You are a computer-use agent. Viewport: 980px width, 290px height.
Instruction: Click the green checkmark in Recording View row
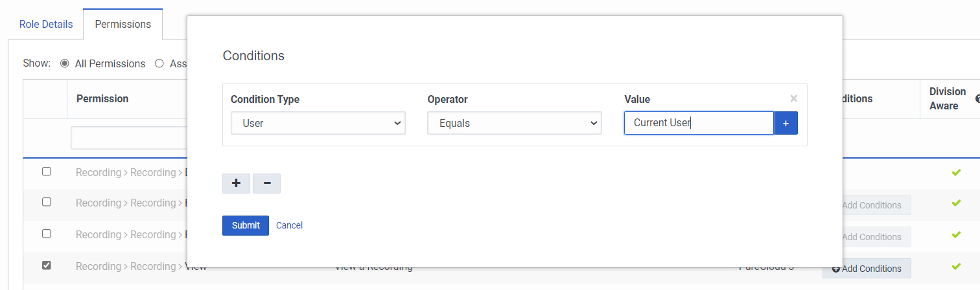[x=955, y=266]
